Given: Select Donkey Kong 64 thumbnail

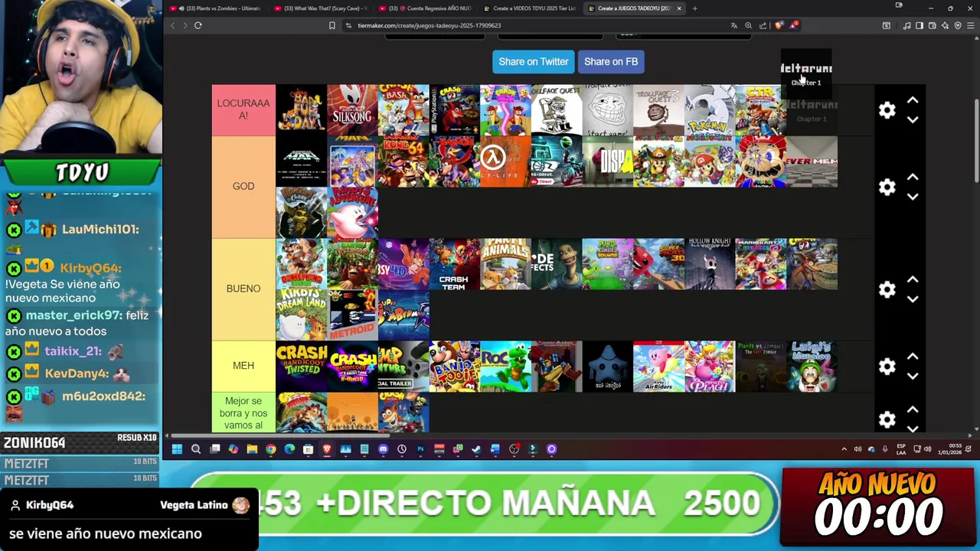Looking at the screenshot, I should pos(403,161).
